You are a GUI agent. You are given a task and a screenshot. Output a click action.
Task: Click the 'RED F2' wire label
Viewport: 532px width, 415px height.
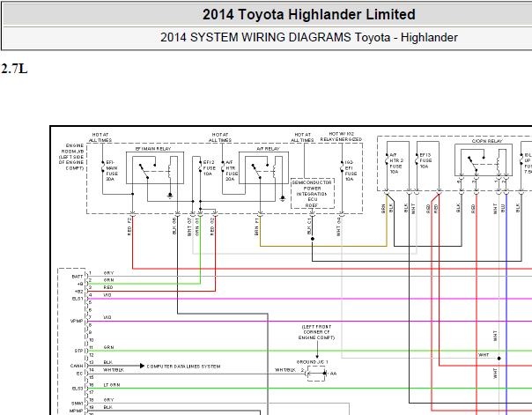click(129, 226)
